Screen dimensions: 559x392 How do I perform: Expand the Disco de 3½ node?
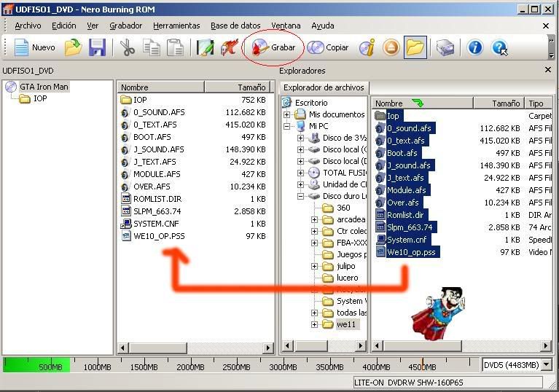tap(300, 138)
